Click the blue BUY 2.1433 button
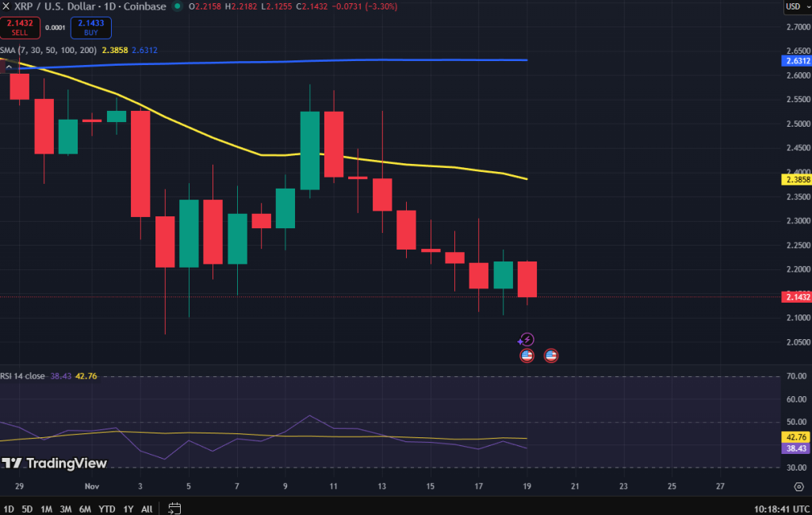Screen dimensions: 812x515 (x=90, y=28)
